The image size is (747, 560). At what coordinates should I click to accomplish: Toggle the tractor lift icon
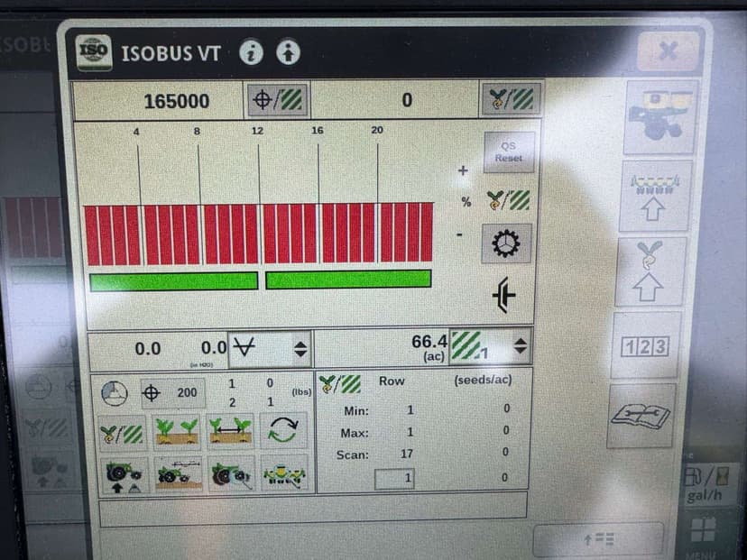coord(124,473)
